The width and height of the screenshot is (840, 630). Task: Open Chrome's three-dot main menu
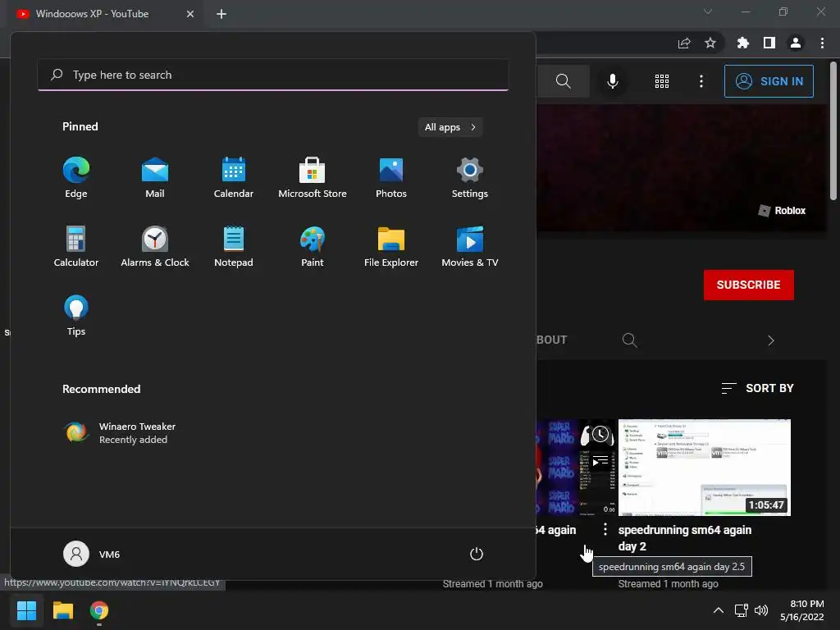pyautogui.click(x=822, y=43)
